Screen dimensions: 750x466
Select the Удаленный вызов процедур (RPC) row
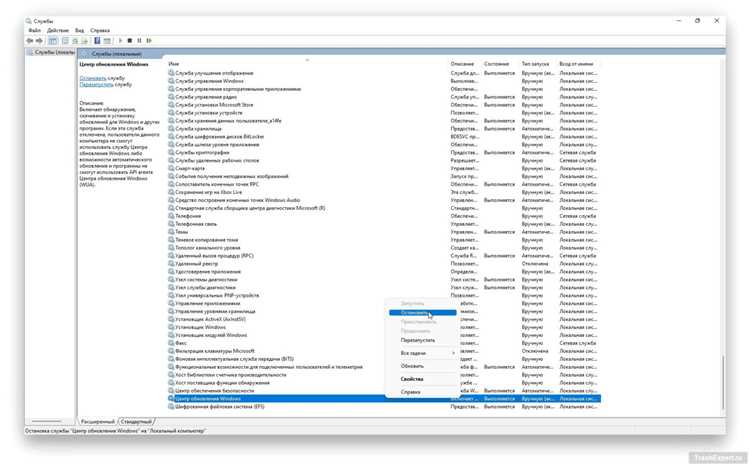(383, 255)
